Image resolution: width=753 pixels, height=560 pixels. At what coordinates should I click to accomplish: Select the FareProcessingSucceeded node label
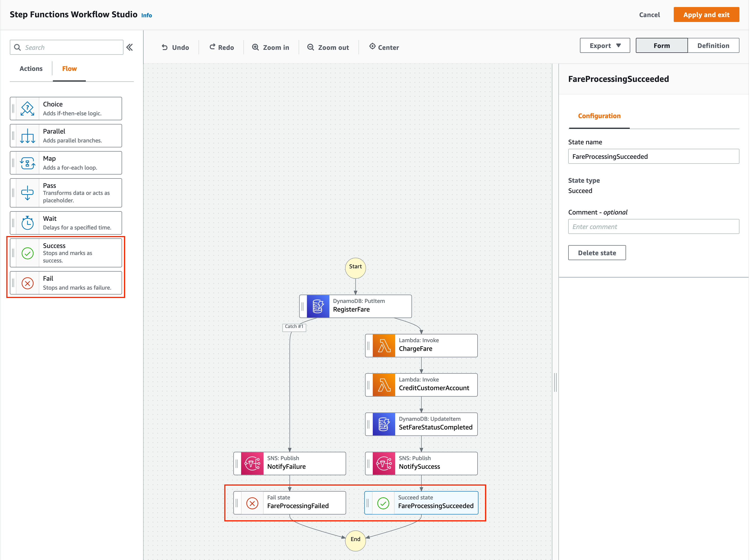[x=435, y=506]
